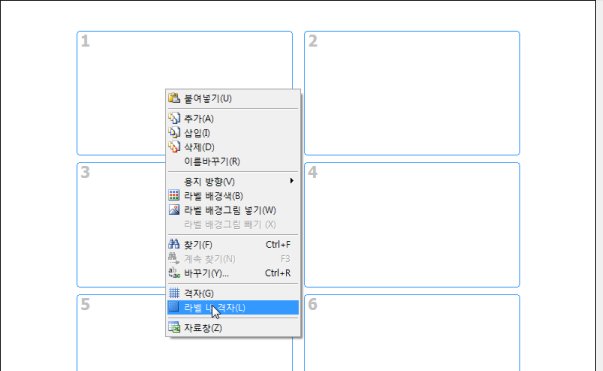Click the binoculars find icon
Screen dimensions: 603x371
174,244
